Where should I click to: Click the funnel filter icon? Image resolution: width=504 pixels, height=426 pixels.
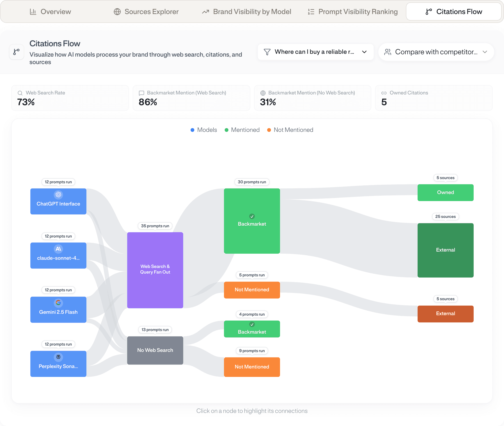[x=267, y=52]
